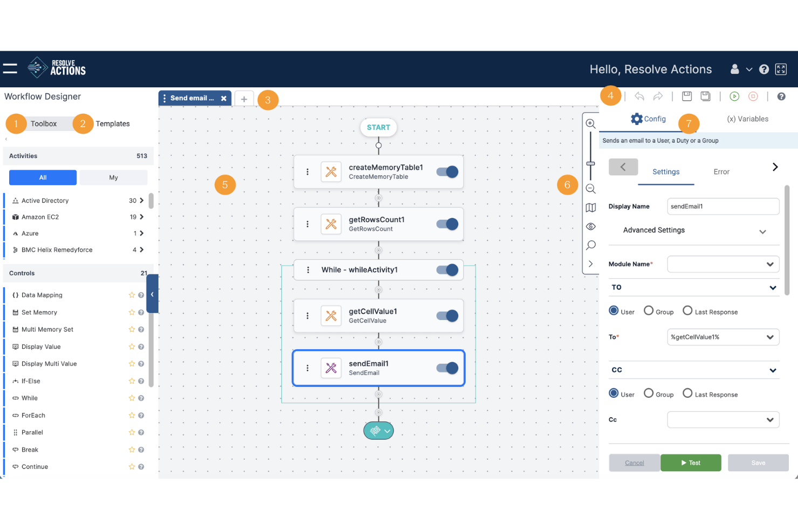Click the second save disk icon
The width and height of the screenshot is (798, 532).
pos(705,96)
